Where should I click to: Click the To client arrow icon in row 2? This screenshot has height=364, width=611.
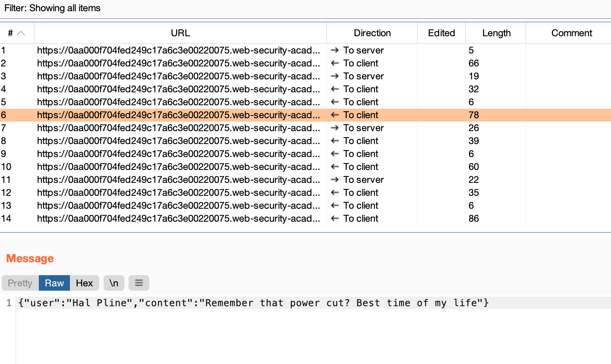[334, 63]
